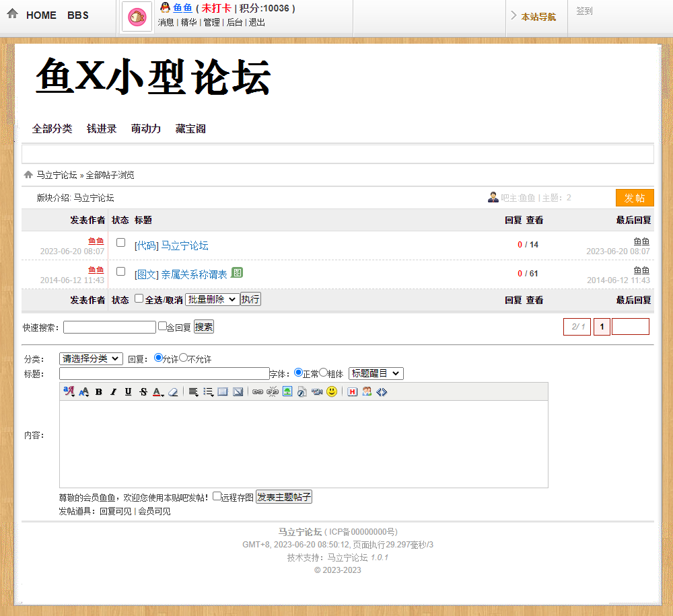Image resolution: width=673 pixels, height=616 pixels.
Task: Click the select-all editor icon
Action: (x=222, y=391)
